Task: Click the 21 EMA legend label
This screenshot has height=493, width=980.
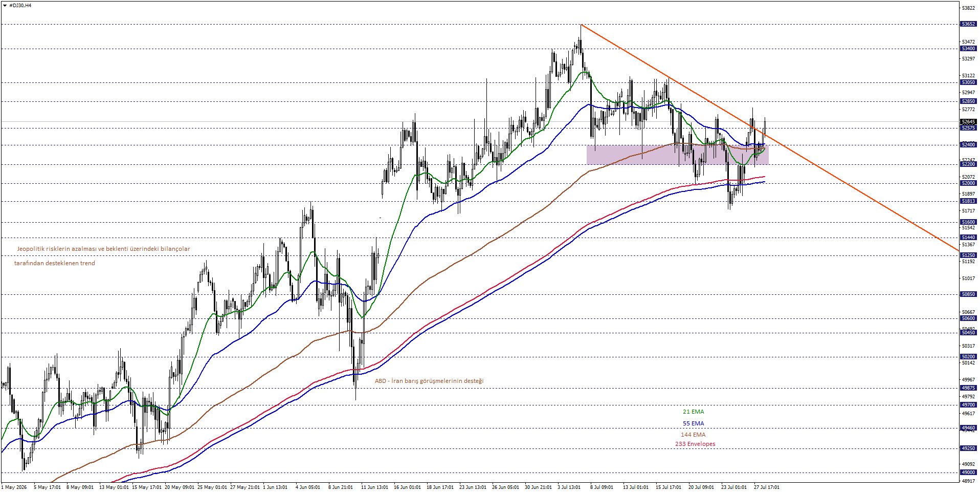Action: [x=693, y=412]
